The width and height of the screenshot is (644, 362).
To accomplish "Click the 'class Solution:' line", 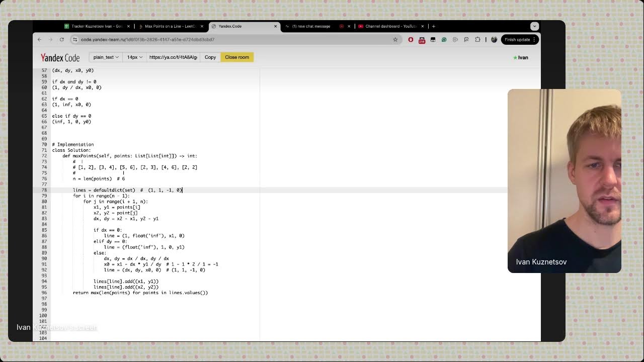I will point(71,150).
